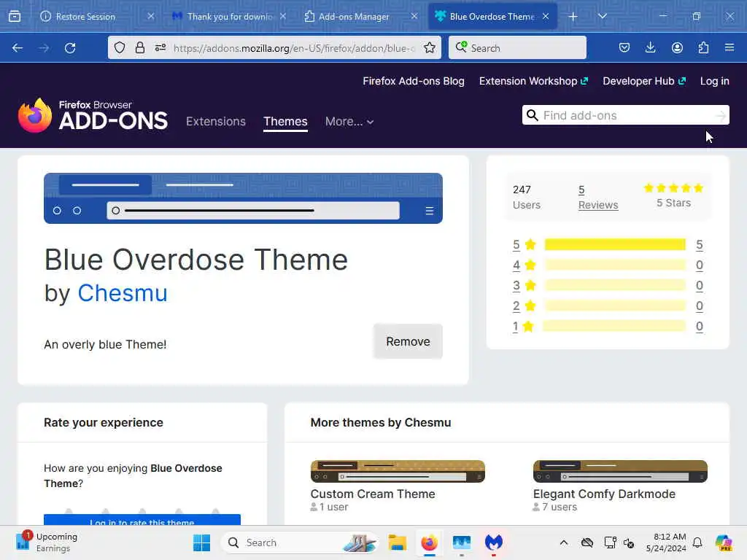The image size is (747, 560).
Task: Show site security padlock info
Action: click(139, 47)
